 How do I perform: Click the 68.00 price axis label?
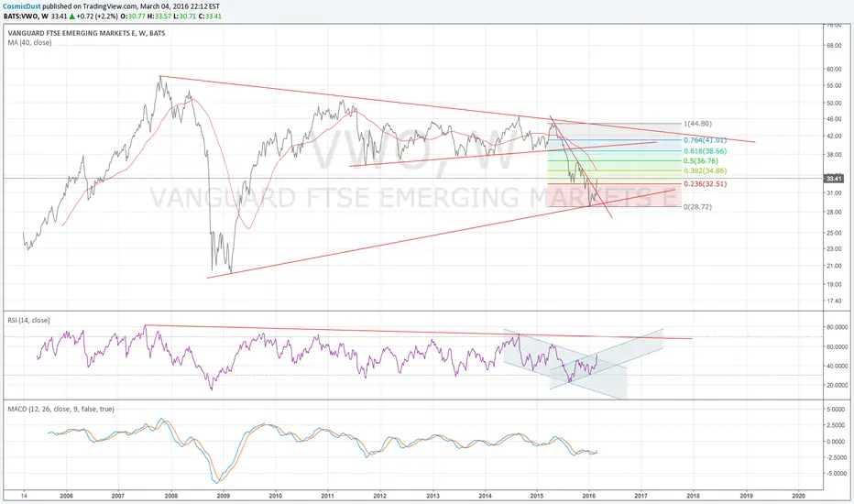click(834, 45)
